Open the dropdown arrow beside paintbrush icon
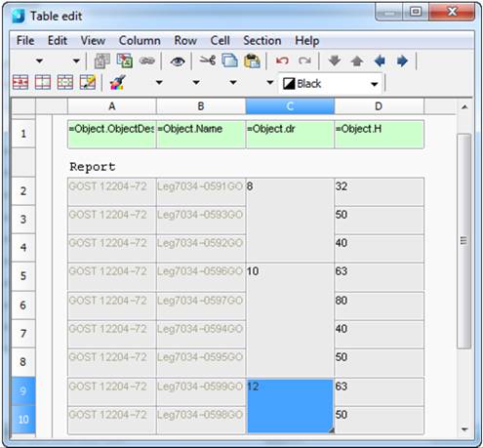Screen dimensions: 483x448 (159, 83)
